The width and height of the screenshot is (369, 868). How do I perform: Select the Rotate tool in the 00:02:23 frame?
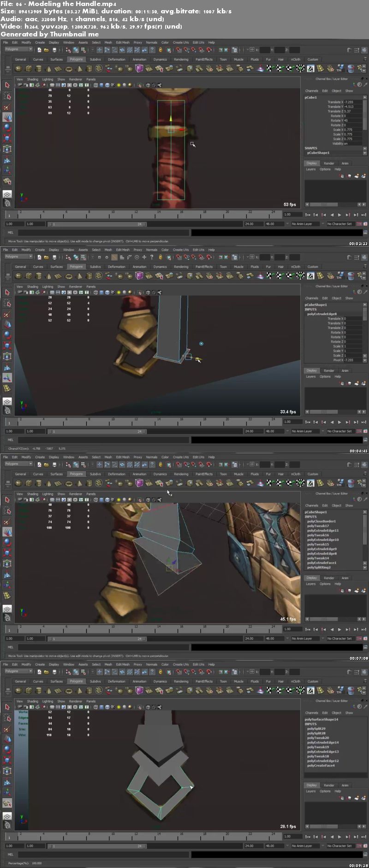coord(7,128)
